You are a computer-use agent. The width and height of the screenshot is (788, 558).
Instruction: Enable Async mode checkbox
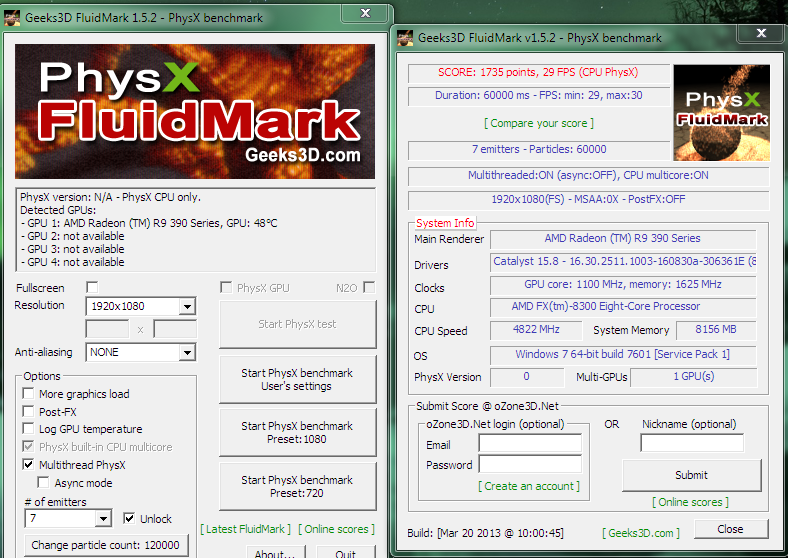[x=44, y=483]
